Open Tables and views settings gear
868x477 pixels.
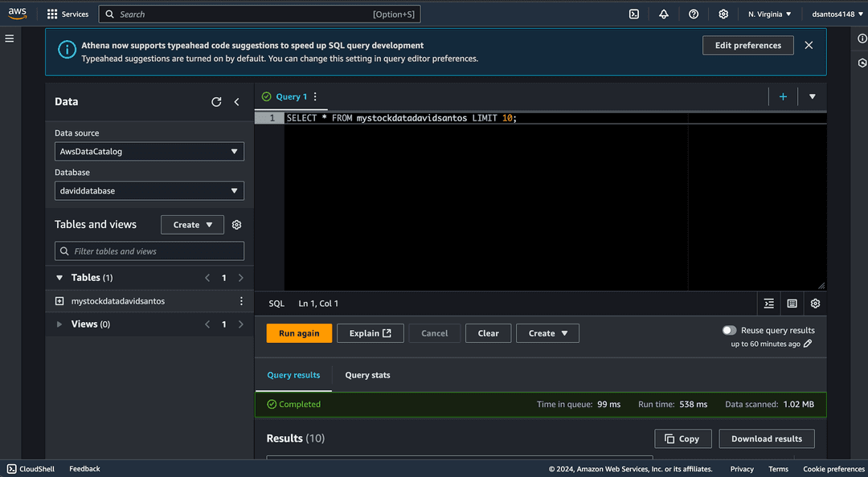(x=237, y=225)
